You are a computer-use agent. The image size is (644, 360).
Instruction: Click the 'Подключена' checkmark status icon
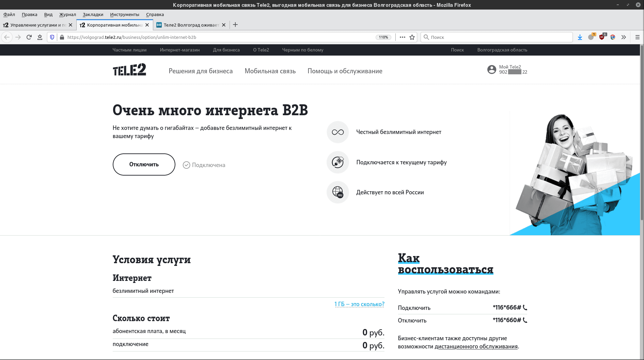click(186, 165)
